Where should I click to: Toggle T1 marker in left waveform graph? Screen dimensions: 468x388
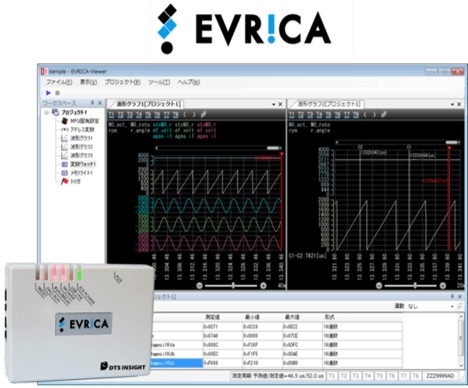tap(111, 115)
